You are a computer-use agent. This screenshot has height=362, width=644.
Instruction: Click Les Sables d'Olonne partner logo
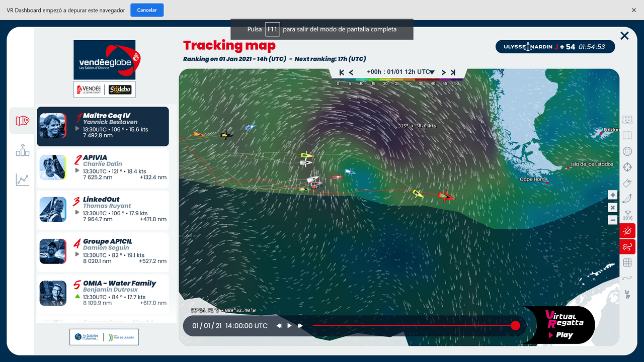pos(104,337)
